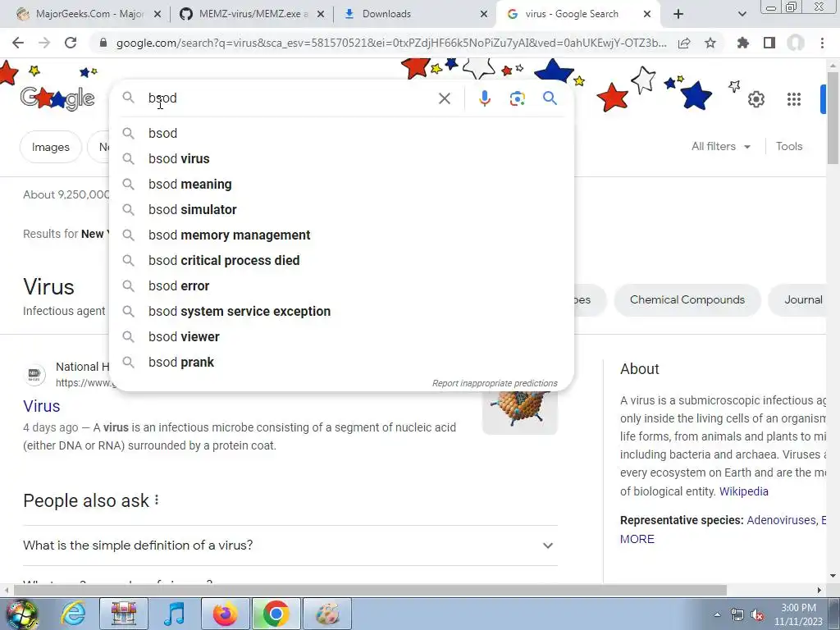Select 'bsod simulator' suggestion
The height and width of the screenshot is (630, 840).
341,209
